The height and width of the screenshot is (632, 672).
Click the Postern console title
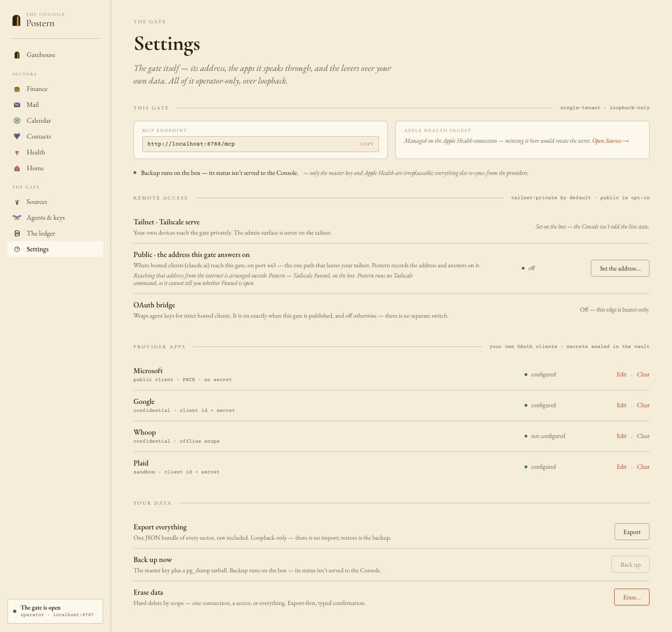coord(40,23)
